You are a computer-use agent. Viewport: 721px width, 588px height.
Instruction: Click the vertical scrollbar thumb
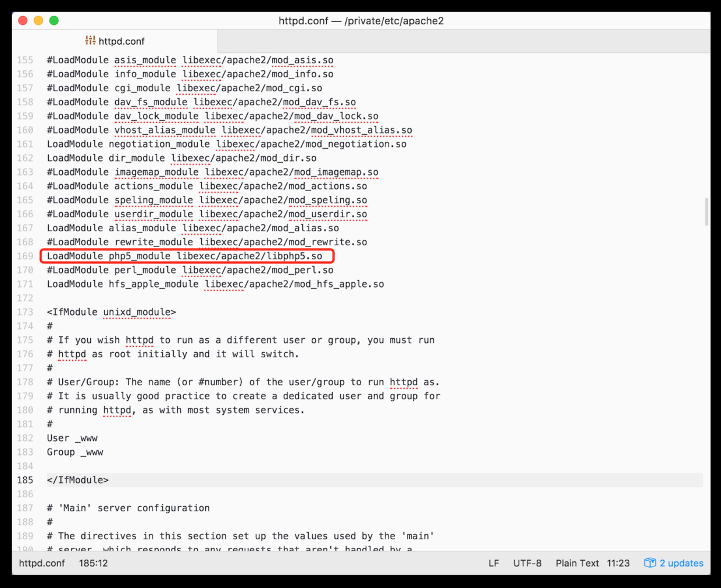point(706,211)
